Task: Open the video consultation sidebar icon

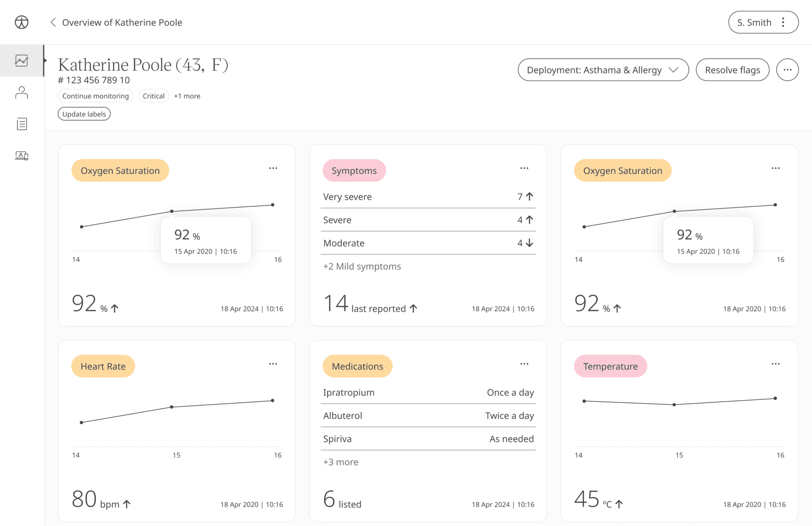Action: tap(21, 156)
